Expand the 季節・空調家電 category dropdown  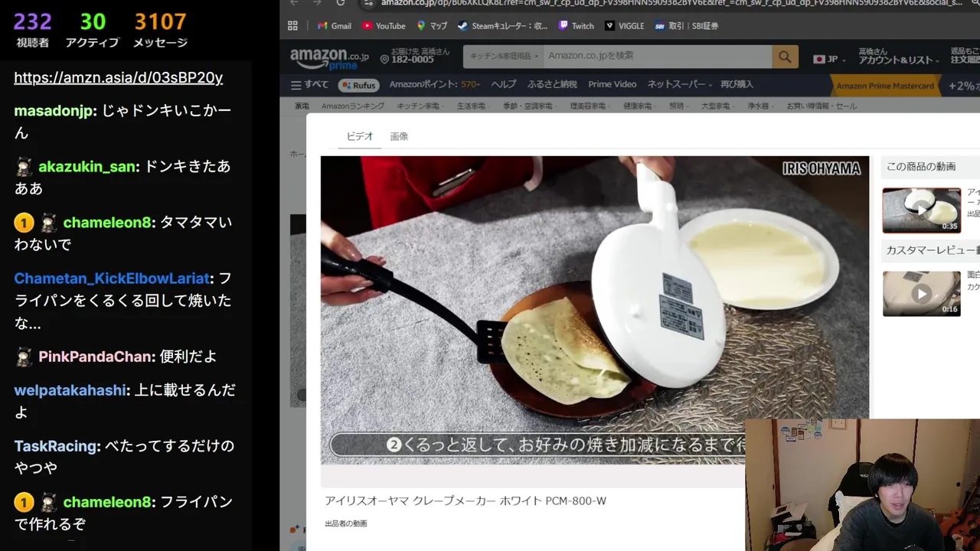pyautogui.click(x=528, y=106)
